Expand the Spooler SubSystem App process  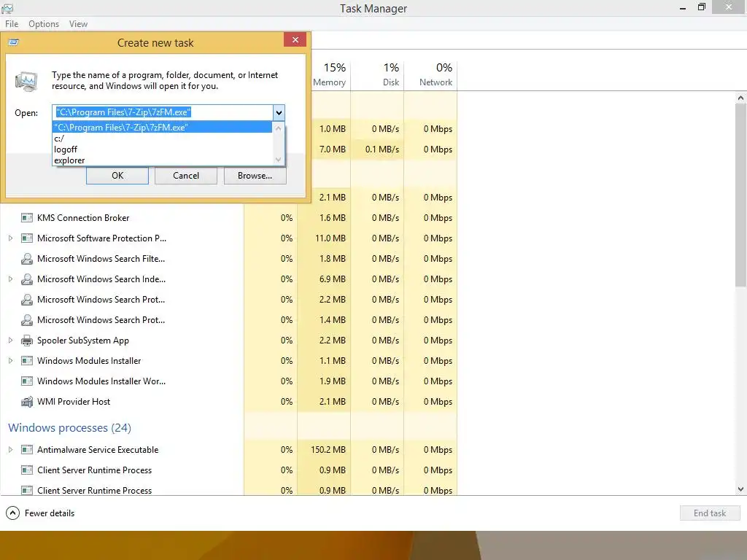click(x=10, y=341)
